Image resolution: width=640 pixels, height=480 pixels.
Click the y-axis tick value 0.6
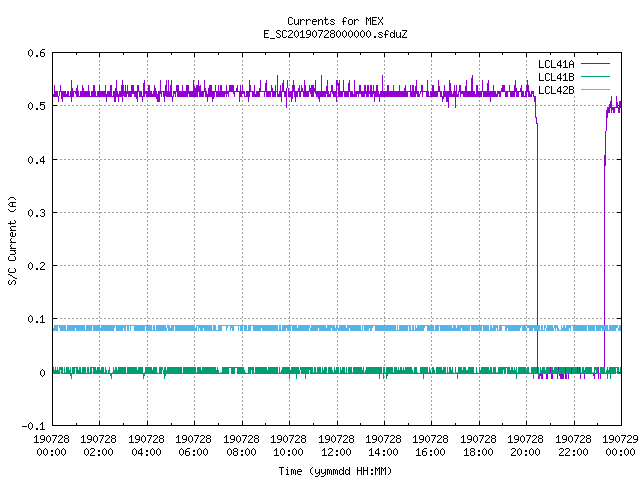[x=36, y=53]
